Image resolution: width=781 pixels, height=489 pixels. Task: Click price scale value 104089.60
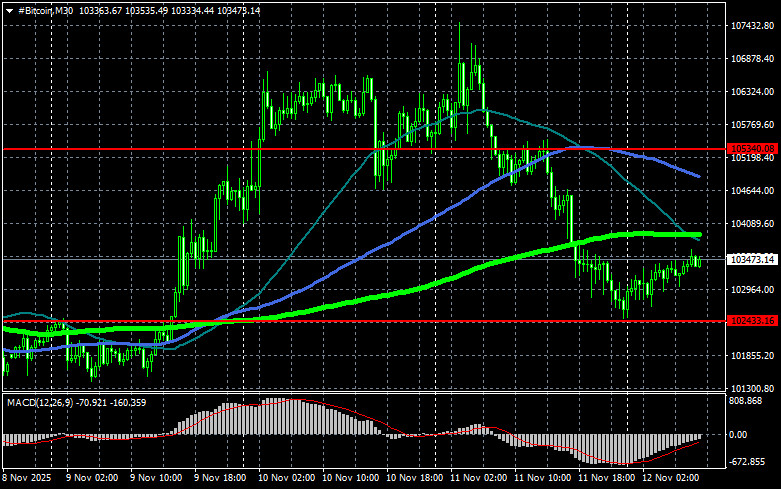752,224
